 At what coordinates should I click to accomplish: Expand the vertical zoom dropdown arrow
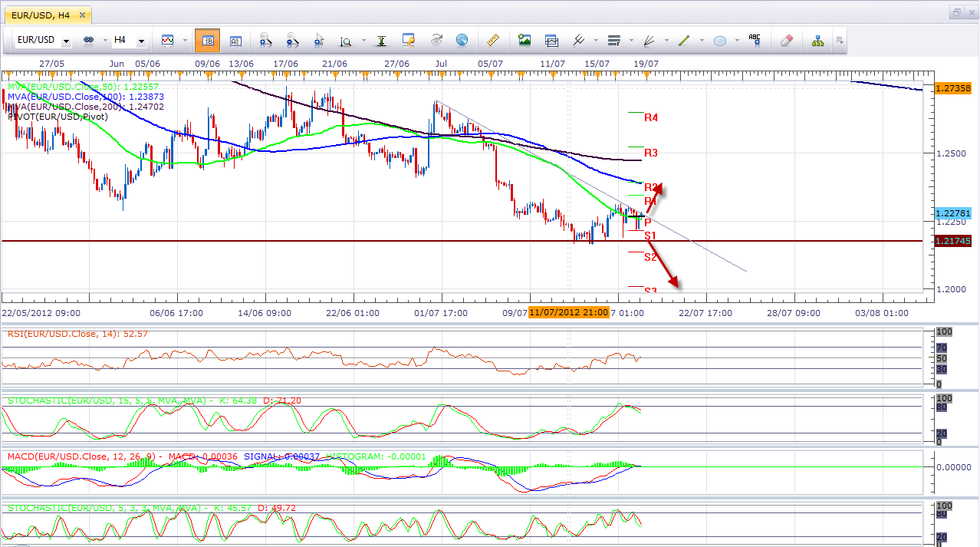363,40
